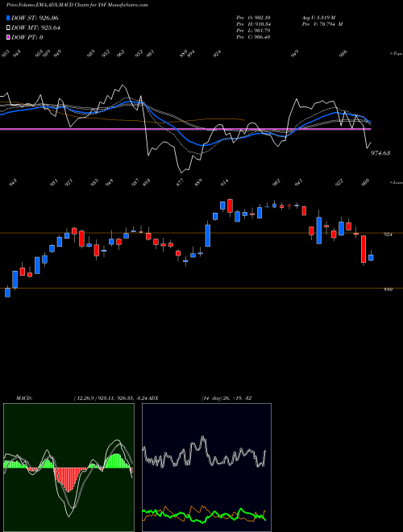Open the ADX indicator panel
Screen dimensions: 403x532
[x=206, y=468]
